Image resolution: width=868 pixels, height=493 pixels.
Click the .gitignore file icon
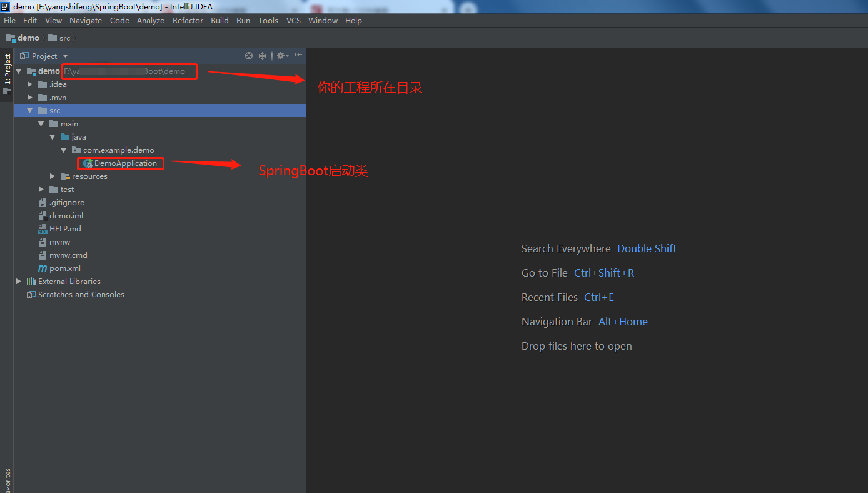pos(43,203)
